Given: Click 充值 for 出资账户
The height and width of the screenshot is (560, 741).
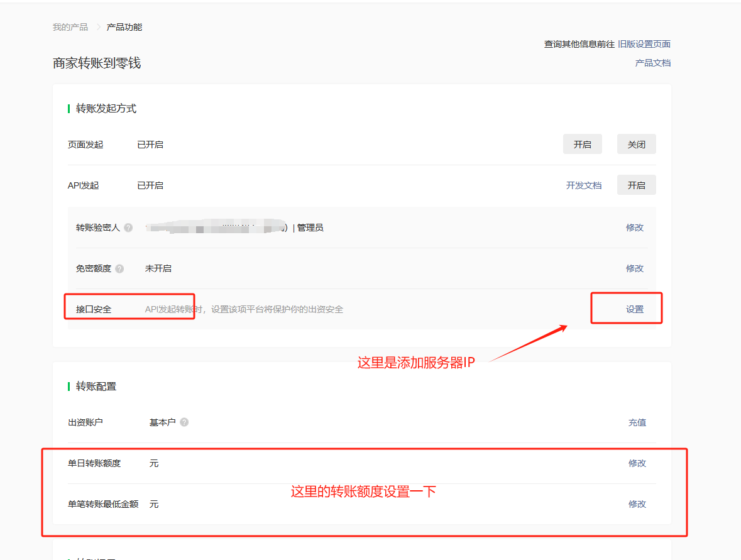Looking at the screenshot, I should tap(637, 422).
